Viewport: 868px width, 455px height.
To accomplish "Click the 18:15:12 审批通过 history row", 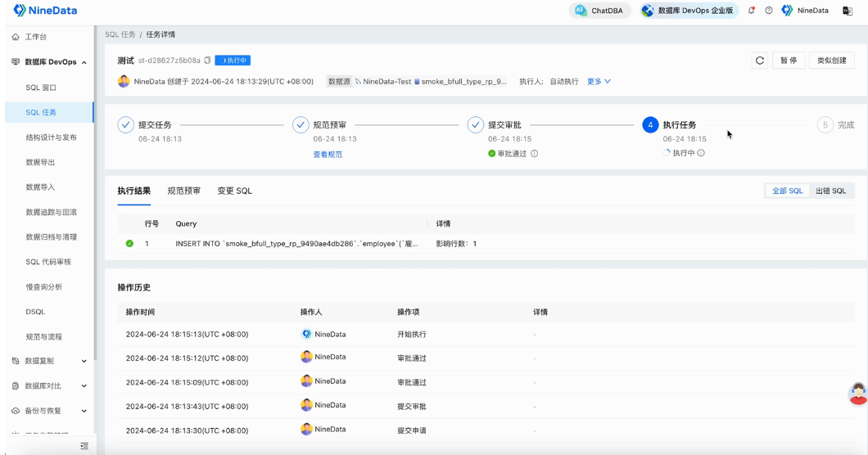I will [x=486, y=358].
